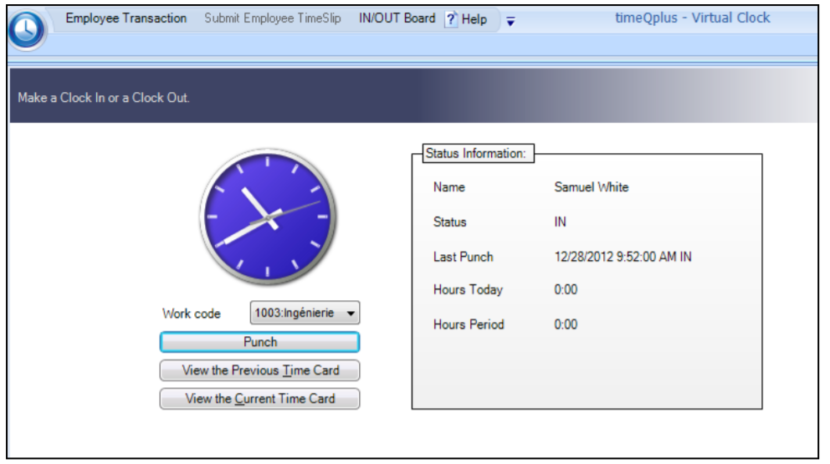Open the IN/OUT Board
The image size is (830, 464).
(397, 19)
